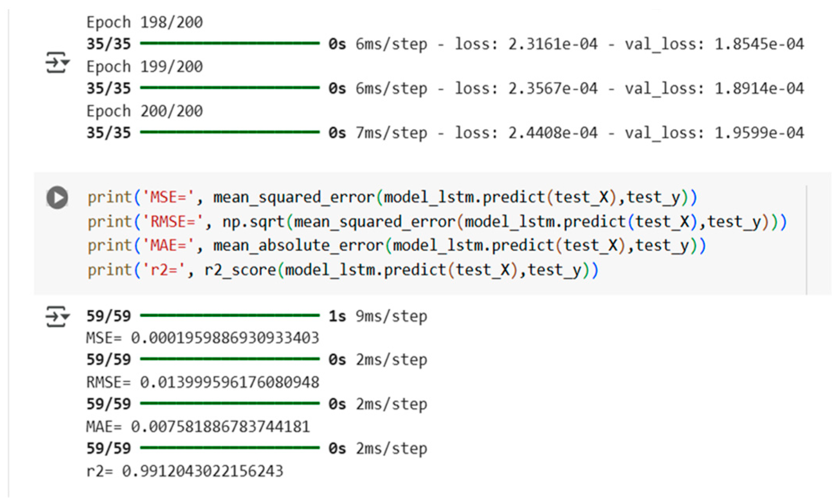The height and width of the screenshot is (504, 837).
Task: Click the r2= 0.99120 result value
Action: coord(202,471)
